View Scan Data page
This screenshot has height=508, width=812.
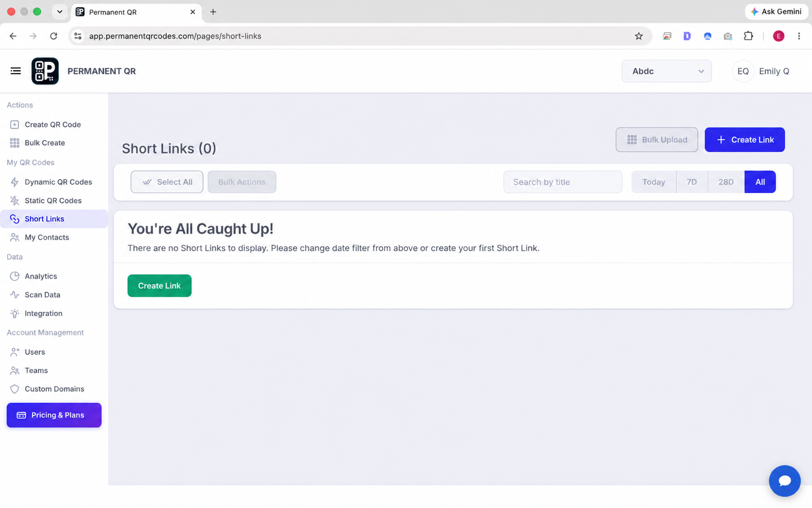tap(42, 295)
